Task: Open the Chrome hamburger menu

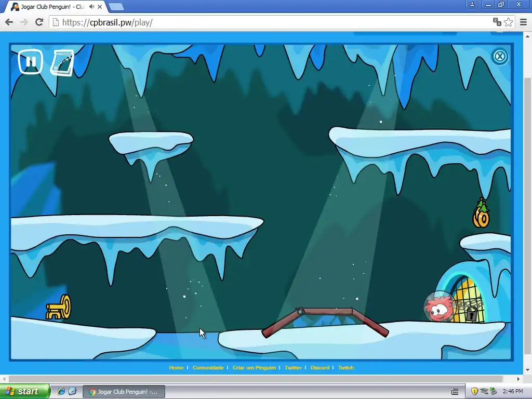Action: pos(524,22)
